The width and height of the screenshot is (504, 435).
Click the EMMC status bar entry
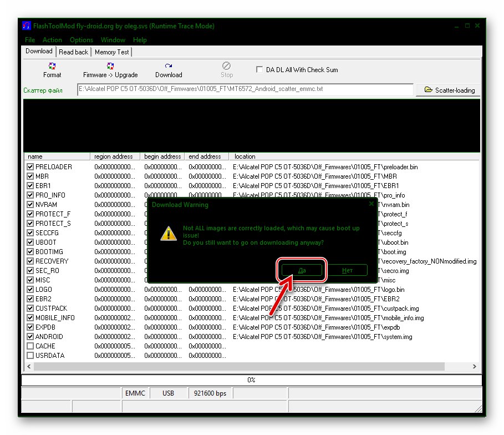click(x=135, y=393)
